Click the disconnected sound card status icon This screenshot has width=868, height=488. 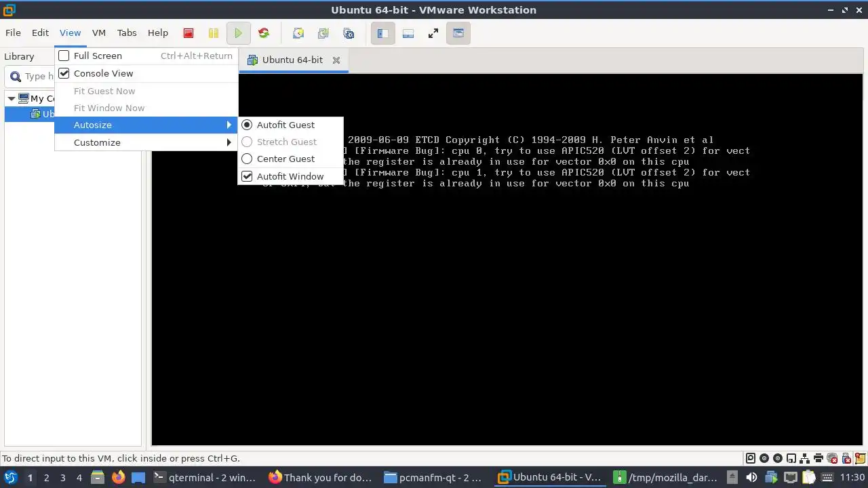832,458
